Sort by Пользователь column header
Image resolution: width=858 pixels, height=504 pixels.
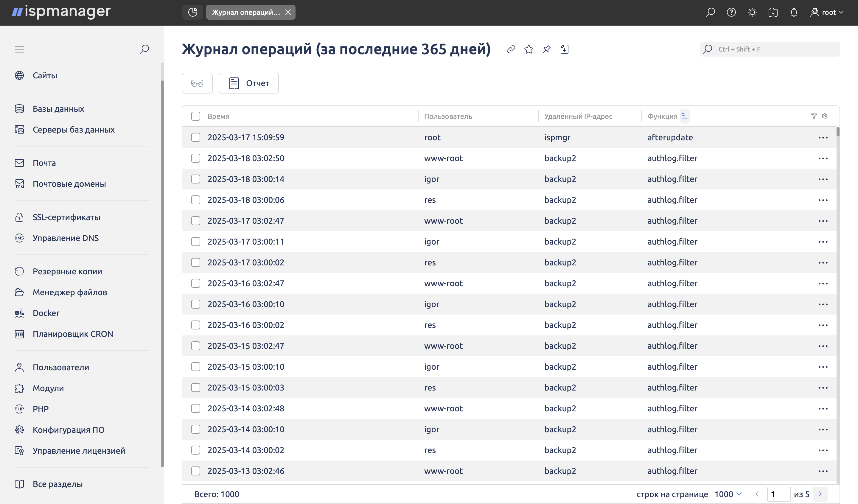(448, 116)
